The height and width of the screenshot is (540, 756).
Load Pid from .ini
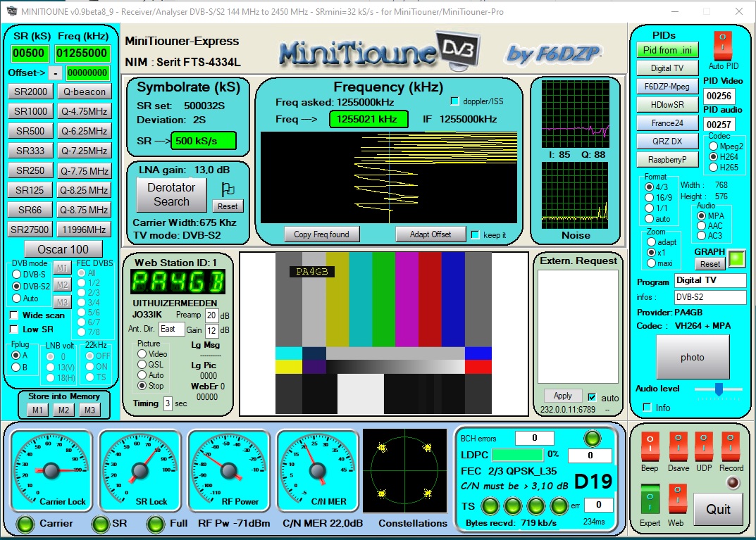[667, 50]
